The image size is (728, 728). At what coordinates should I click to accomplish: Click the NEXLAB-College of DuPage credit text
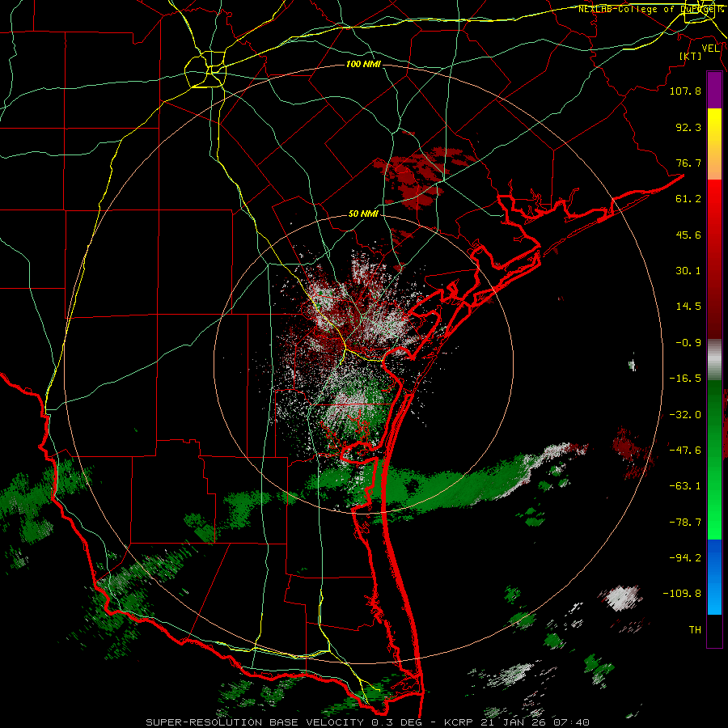pyautogui.click(x=649, y=9)
